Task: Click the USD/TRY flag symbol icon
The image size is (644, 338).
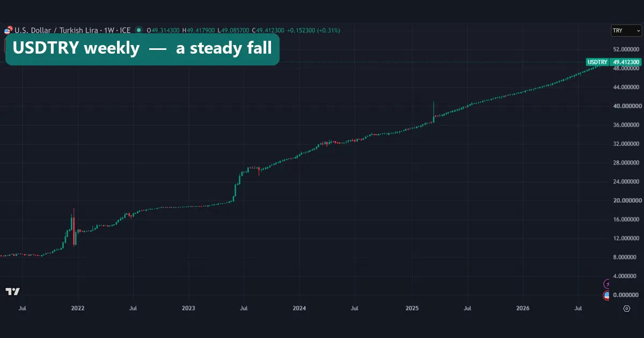Action: (x=8, y=31)
